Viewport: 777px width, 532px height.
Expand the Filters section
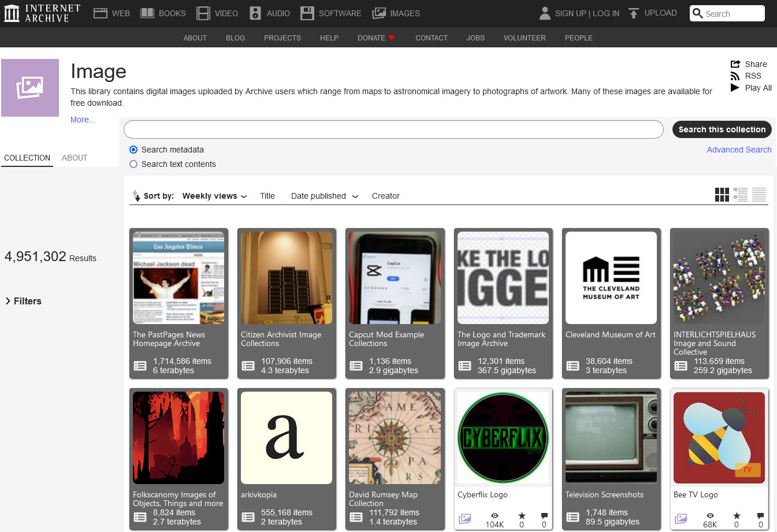click(23, 301)
